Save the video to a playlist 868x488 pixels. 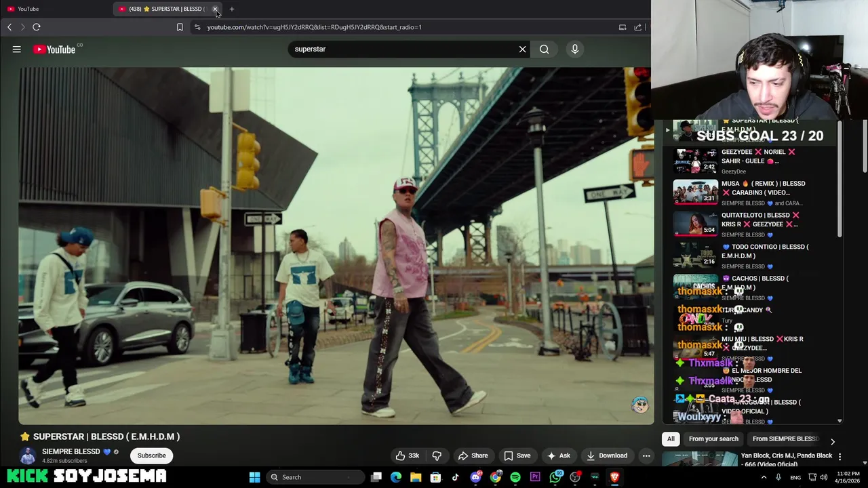517,455
